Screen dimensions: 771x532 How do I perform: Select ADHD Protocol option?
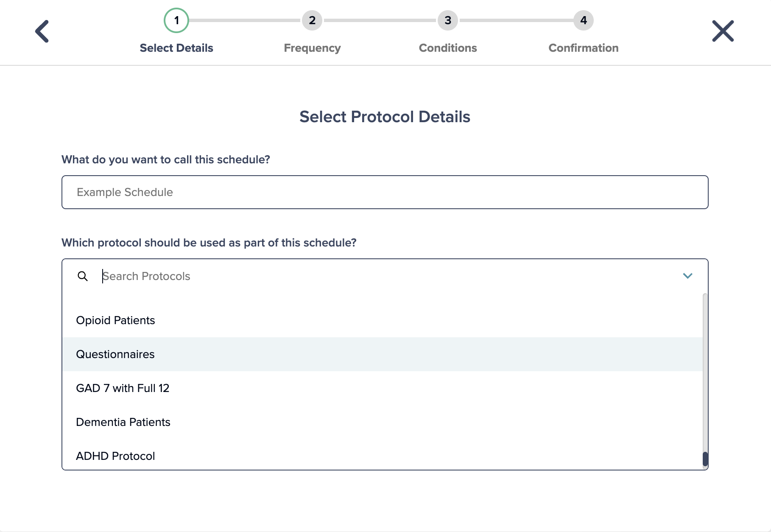tap(383, 456)
